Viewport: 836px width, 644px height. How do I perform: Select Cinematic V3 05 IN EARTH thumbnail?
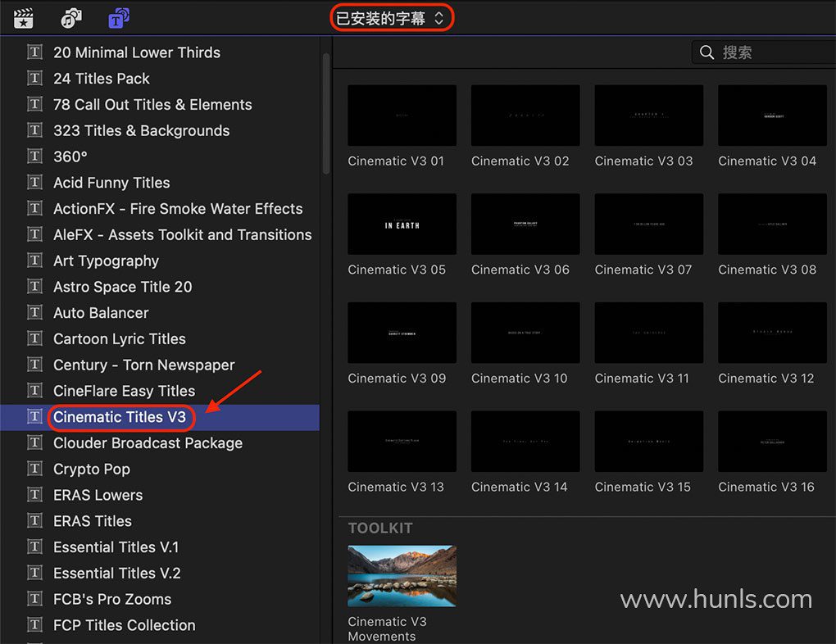click(x=402, y=224)
